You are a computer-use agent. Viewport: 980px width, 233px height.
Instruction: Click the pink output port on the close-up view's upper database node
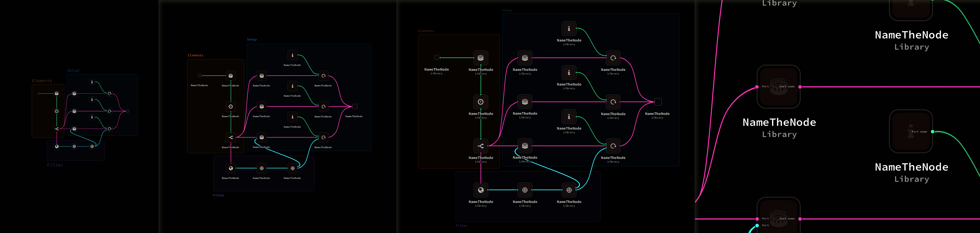[800, 87]
